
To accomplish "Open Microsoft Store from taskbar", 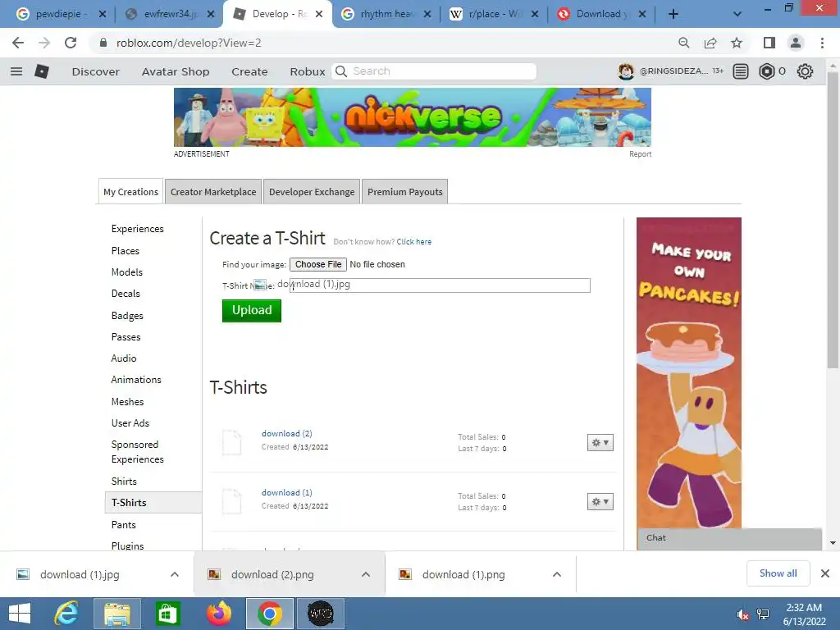I will pyautogui.click(x=167, y=614).
